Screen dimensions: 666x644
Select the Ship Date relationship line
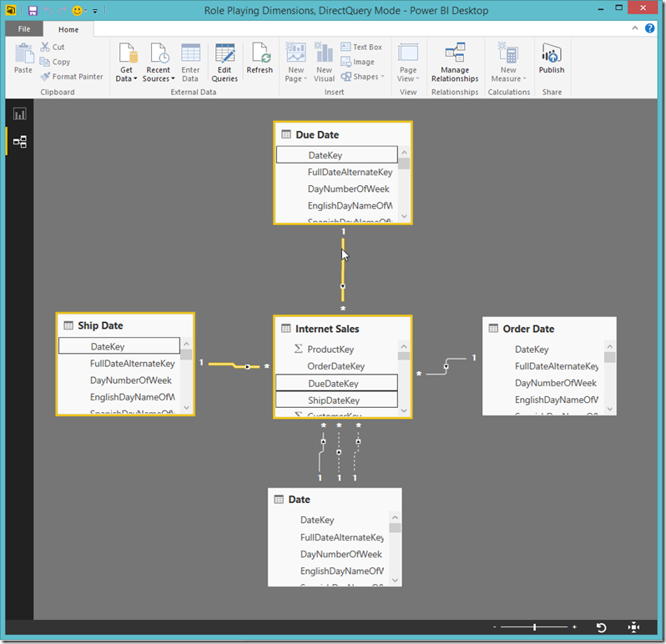tap(234, 365)
